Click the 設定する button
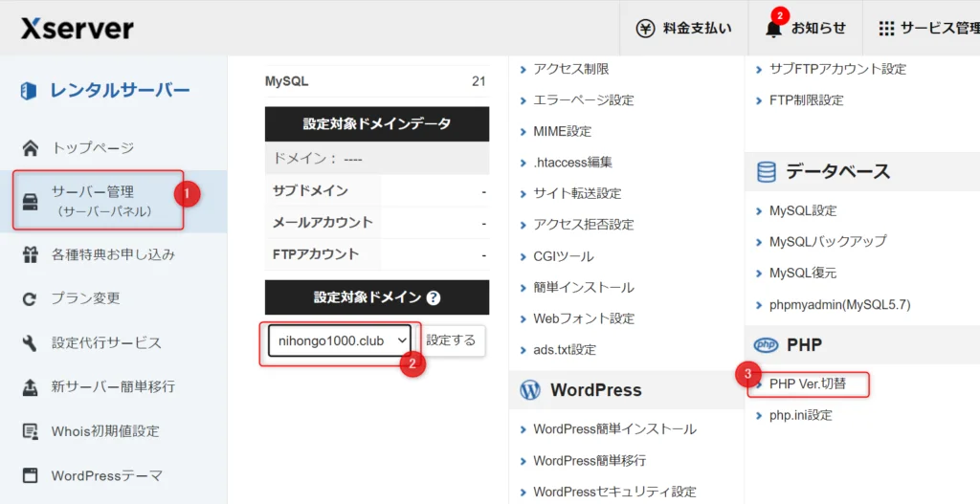The image size is (980, 504). point(451,340)
